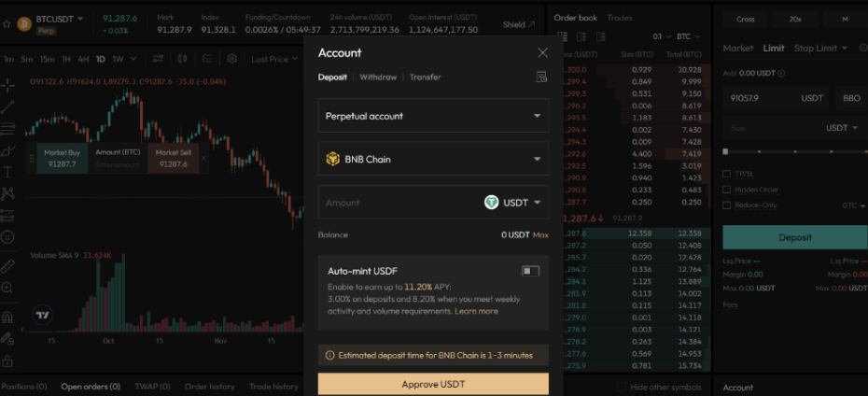The image size is (868, 396).
Task: Click the Approve USDT button
Action: click(x=433, y=384)
